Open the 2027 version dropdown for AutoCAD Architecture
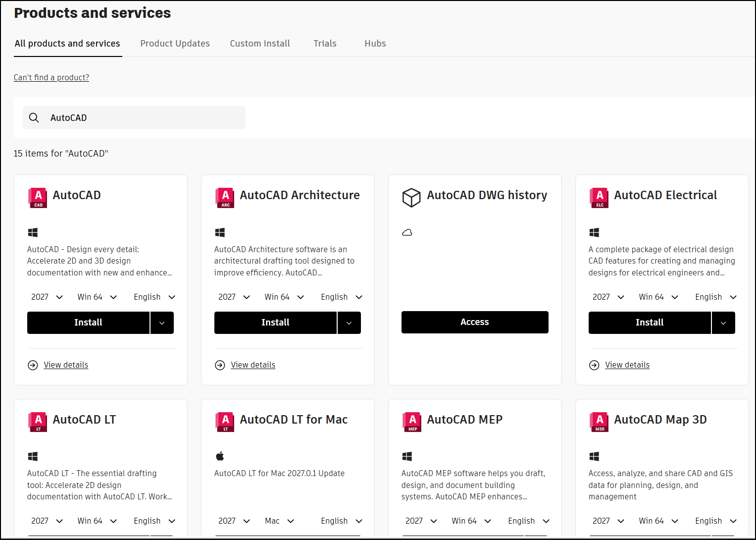 click(x=234, y=297)
